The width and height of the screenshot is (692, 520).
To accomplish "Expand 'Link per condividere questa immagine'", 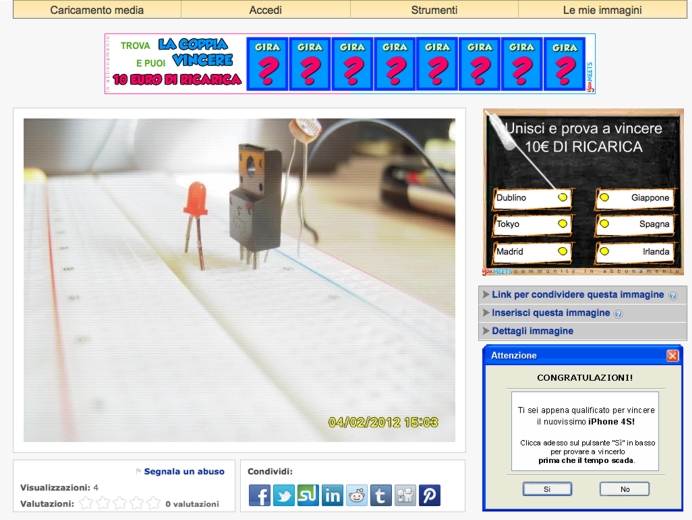I will coord(577,295).
